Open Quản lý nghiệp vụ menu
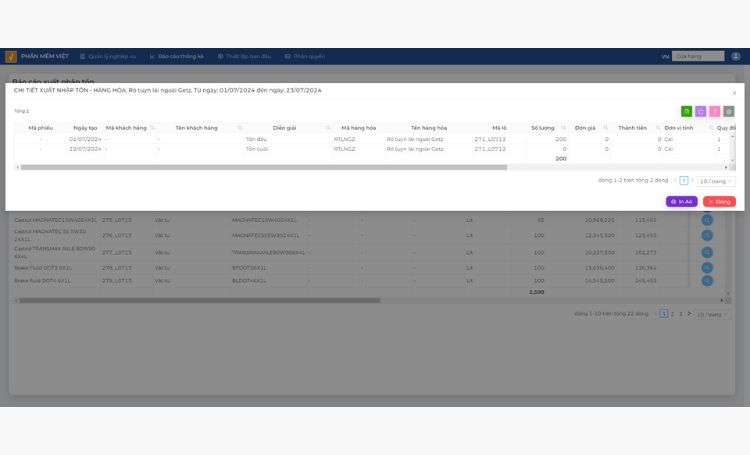The image size is (750, 455). [x=108, y=56]
